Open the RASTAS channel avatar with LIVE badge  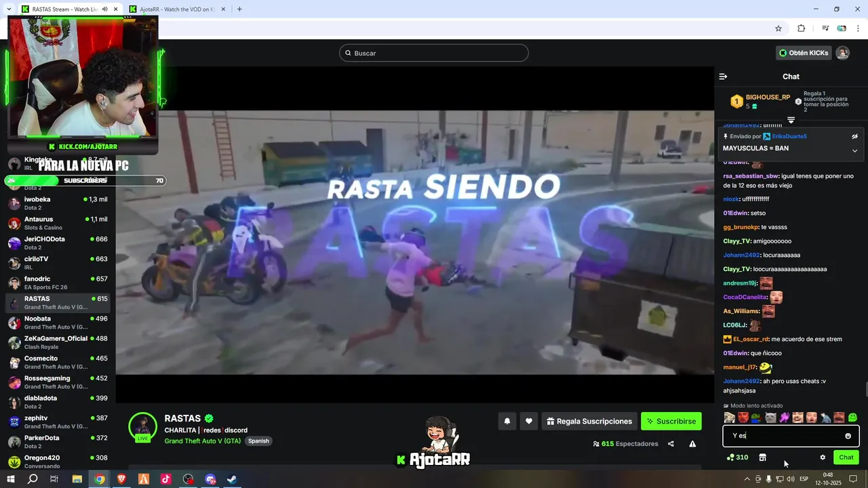(143, 427)
